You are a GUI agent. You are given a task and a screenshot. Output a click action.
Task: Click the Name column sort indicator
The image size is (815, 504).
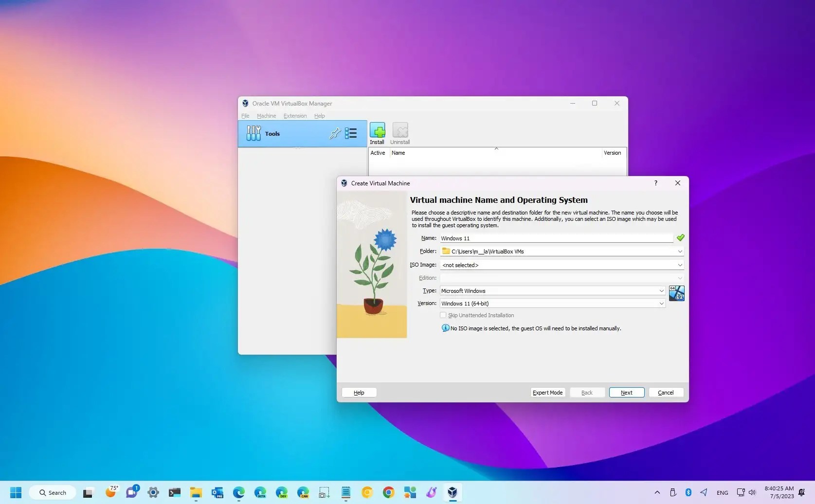497,148
